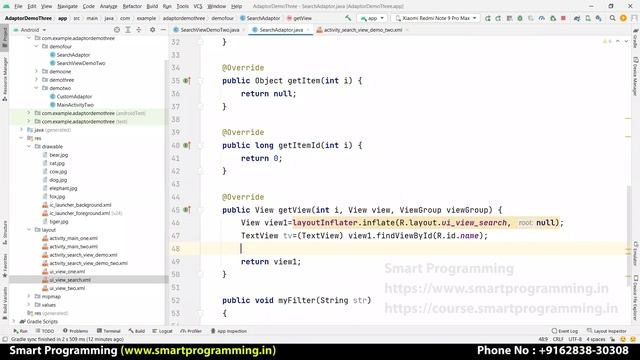Collapse the demofour package
The image size is (640, 360).
(x=36, y=47)
